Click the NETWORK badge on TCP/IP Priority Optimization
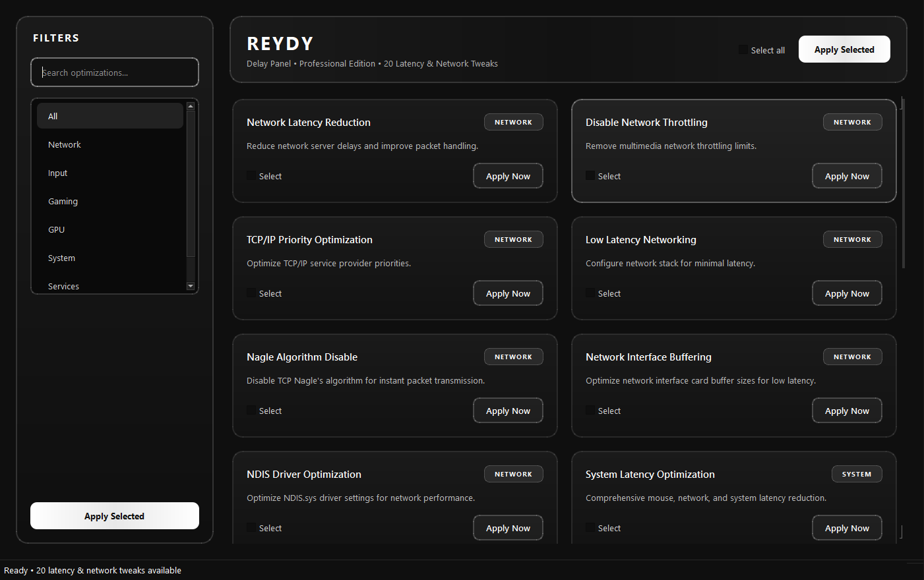Screen dimensions: 924x580 pyautogui.click(x=513, y=239)
